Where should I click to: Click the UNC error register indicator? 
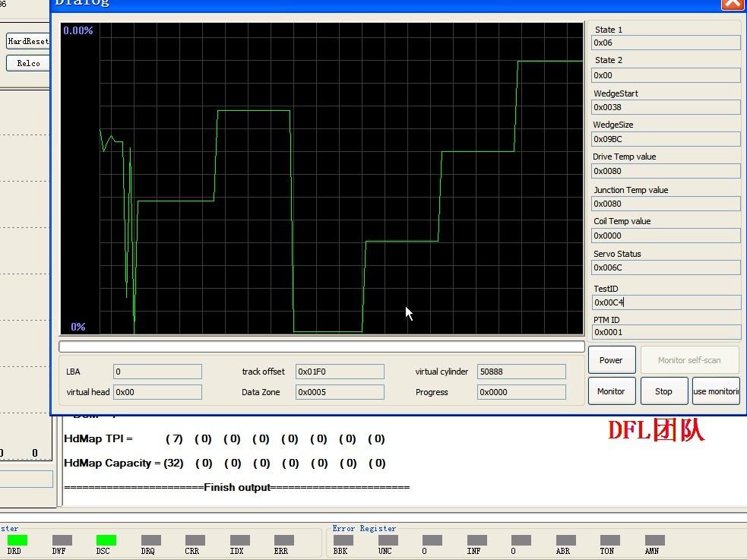388,540
